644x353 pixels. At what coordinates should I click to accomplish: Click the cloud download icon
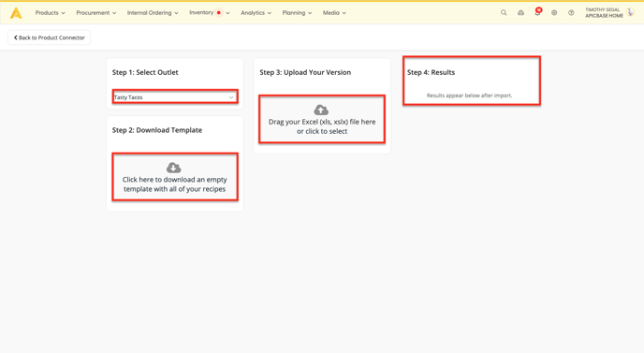coord(173,168)
